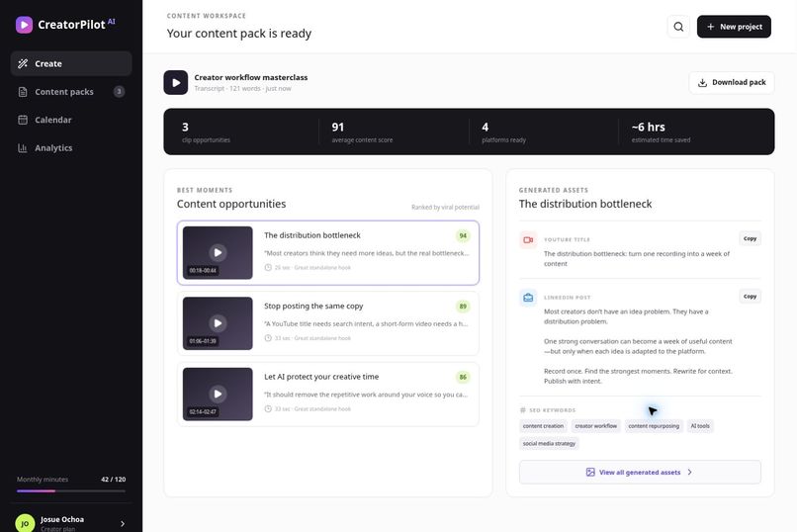Screen dimensions: 797x532
Task: Select the content repurposing keyword tag
Action: tap(654, 426)
